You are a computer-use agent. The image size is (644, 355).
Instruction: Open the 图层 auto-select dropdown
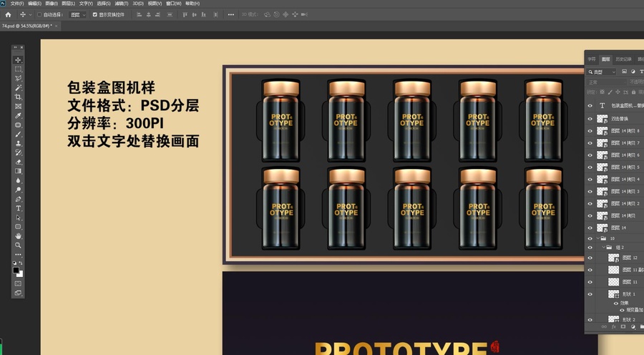(77, 14)
